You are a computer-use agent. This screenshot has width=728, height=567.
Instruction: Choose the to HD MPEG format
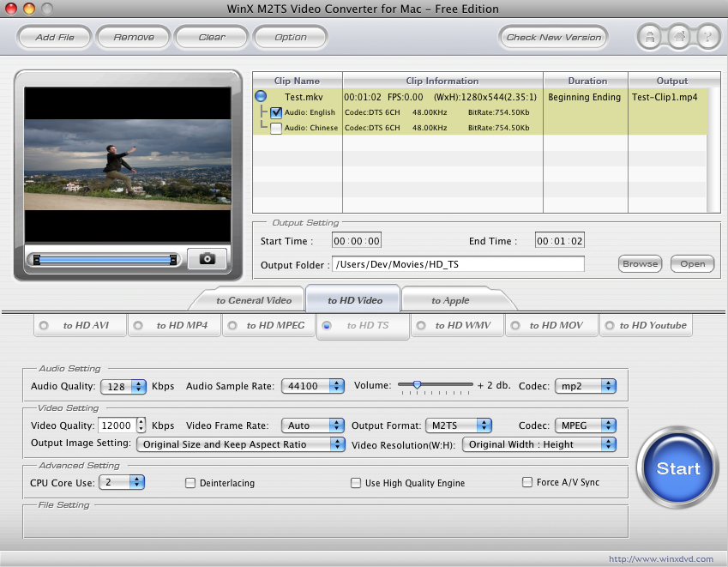click(269, 325)
